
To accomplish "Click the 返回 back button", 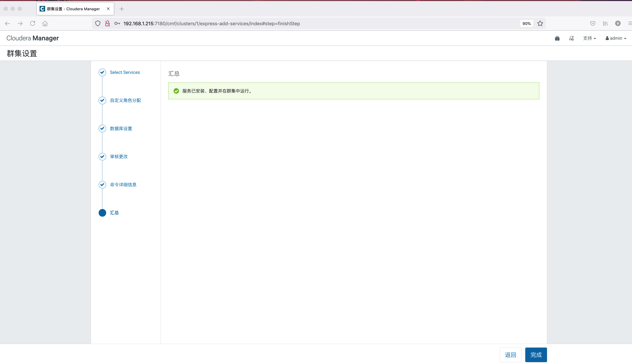I will tap(510, 355).
